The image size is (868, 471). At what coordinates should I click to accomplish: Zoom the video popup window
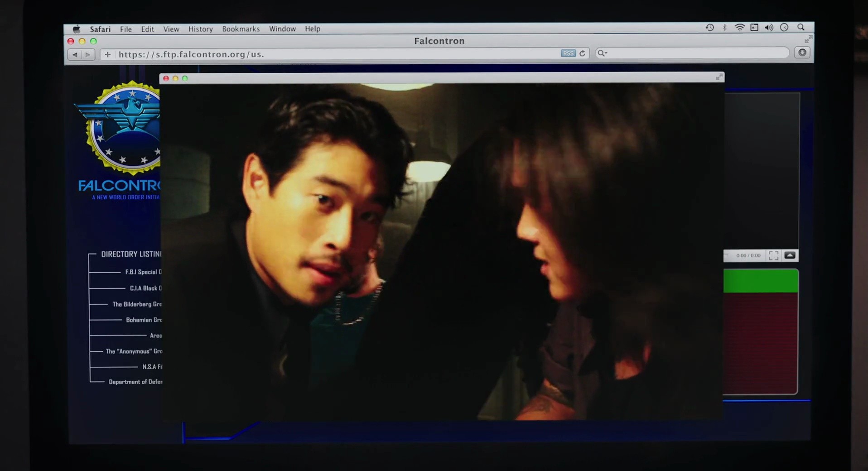click(185, 78)
